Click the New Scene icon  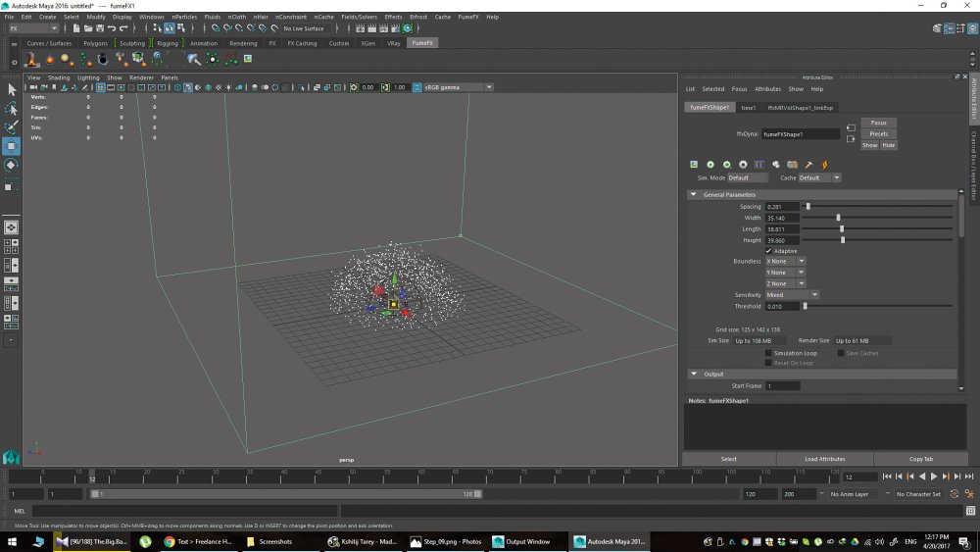coord(76,28)
